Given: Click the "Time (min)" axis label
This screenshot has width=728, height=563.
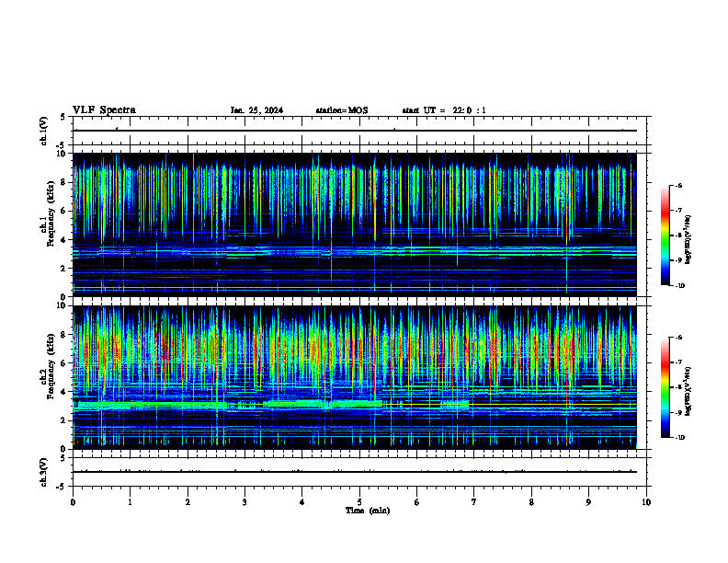Looking at the screenshot, I should click(368, 511).
